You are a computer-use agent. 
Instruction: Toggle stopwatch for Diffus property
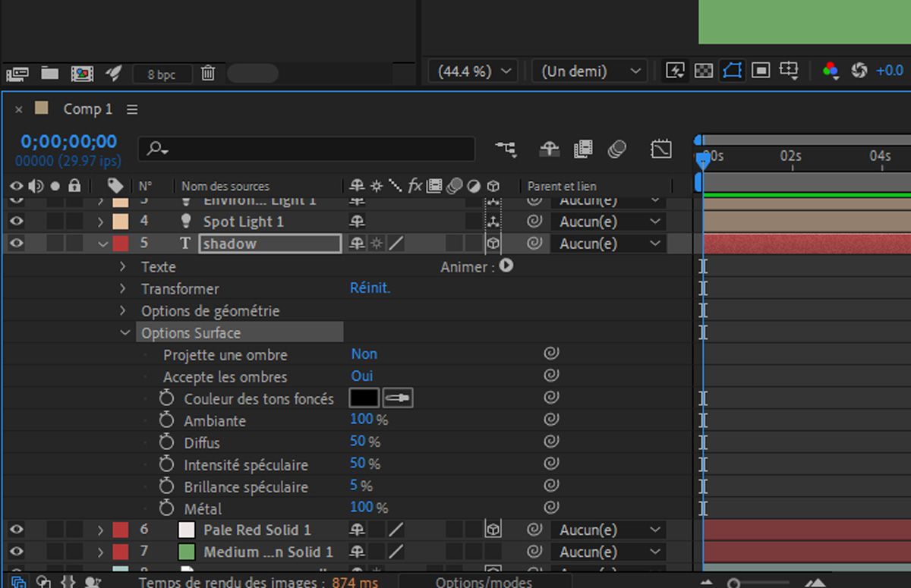(166, 442)
